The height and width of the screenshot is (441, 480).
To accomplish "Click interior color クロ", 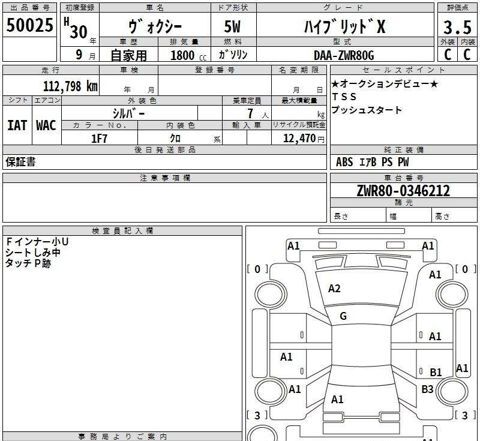I will pos(175,138).
